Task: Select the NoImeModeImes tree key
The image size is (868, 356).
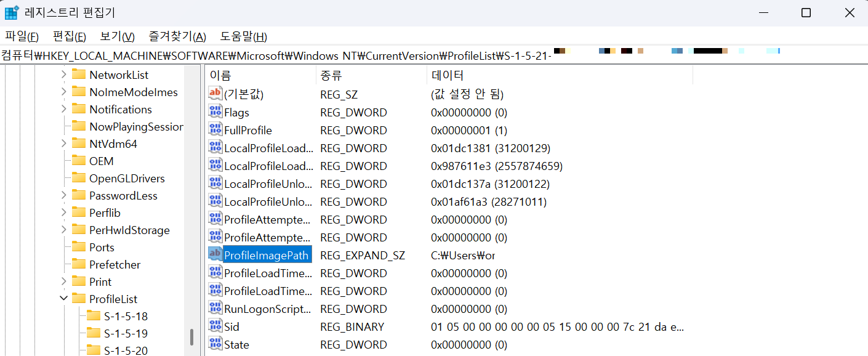Action: tap(134, 92)
